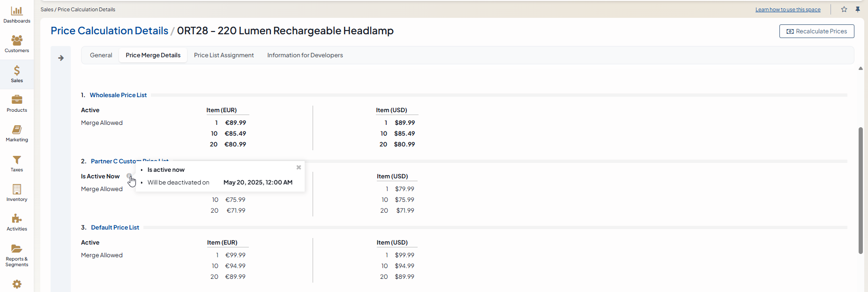This screenshot has height=292, width=868.
Task: Pin this page using the pin icon
Action: click(x=858, y=9)
